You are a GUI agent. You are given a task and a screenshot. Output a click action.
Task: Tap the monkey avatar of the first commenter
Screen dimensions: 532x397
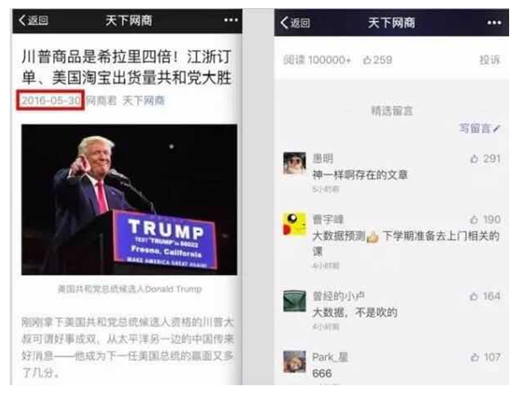pyautogui.click(x=295, y=163)
